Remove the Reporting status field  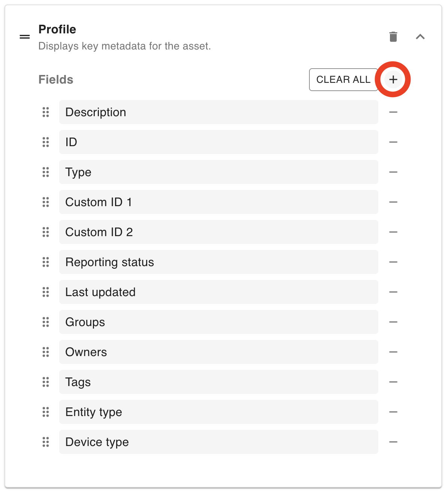coord(393,262)
